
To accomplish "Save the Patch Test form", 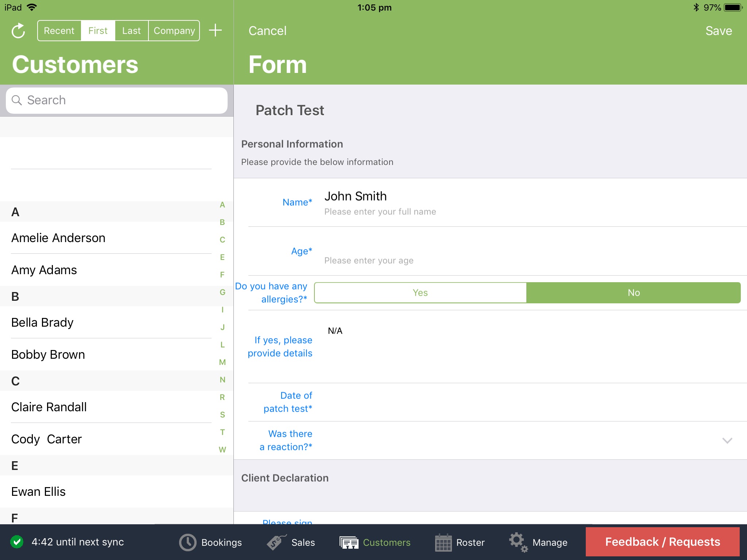I will pyautogui.click(x=718, y=31).
